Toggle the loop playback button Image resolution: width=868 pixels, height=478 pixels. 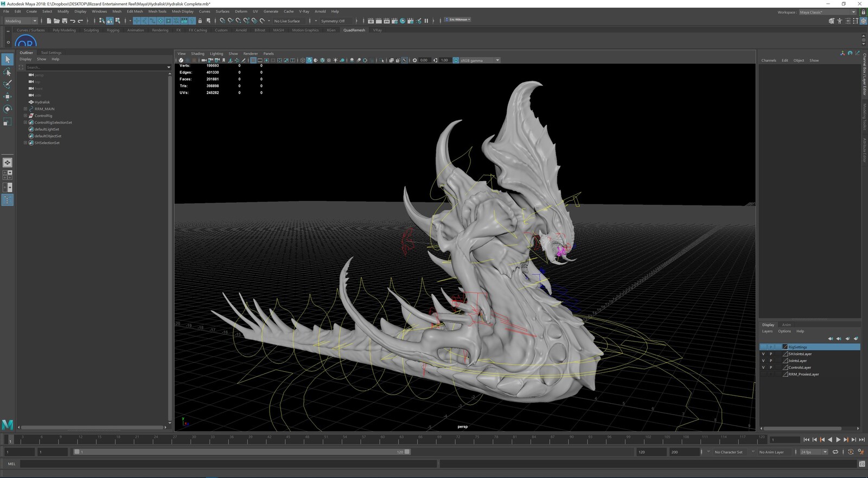pyautogui.click(x=835, y=452)
